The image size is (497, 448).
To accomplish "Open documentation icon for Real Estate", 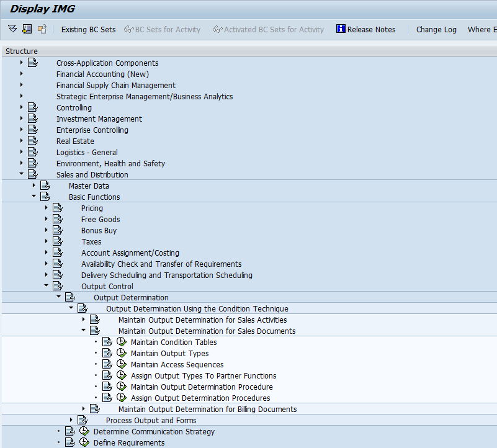I will click(33, 141).
